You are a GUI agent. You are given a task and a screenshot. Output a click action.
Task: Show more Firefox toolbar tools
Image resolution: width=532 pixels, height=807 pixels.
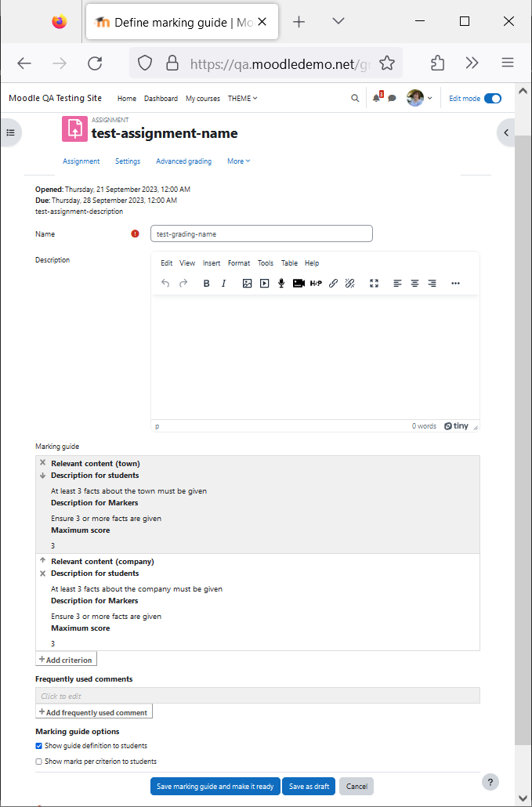[472, 63]
